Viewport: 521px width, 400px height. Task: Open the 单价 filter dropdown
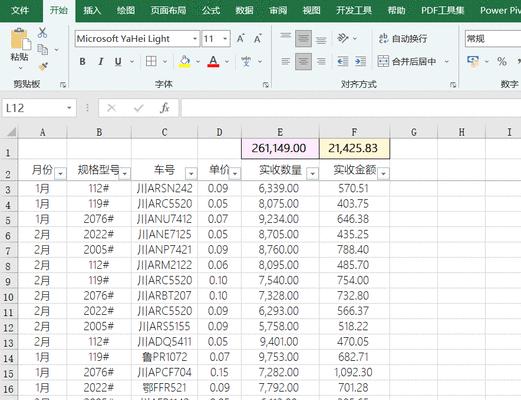point(235,174)
